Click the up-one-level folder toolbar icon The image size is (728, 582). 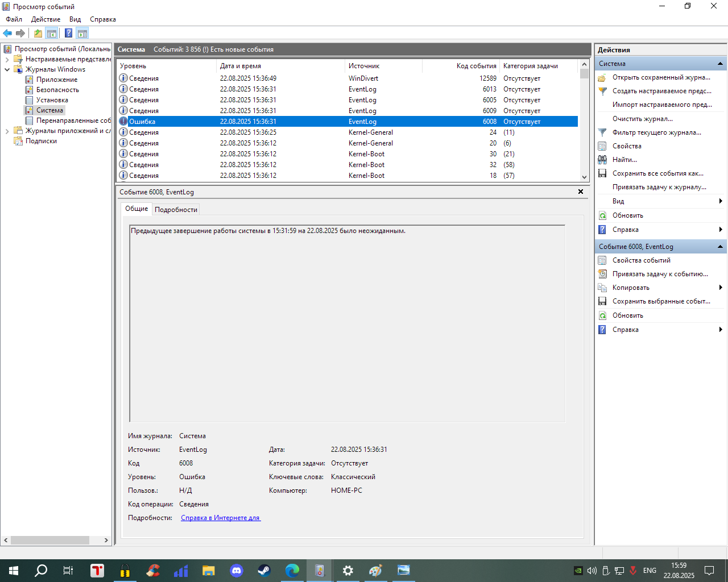pyautogui.click(x=38, y=33)
